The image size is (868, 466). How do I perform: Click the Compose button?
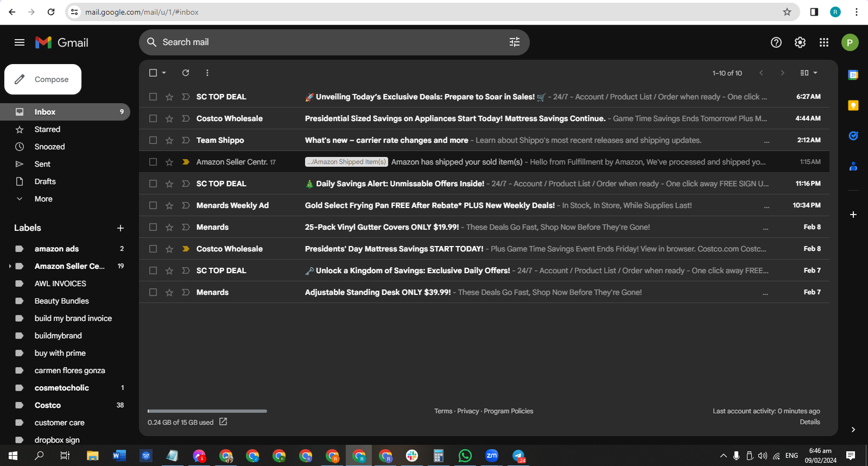43,79
